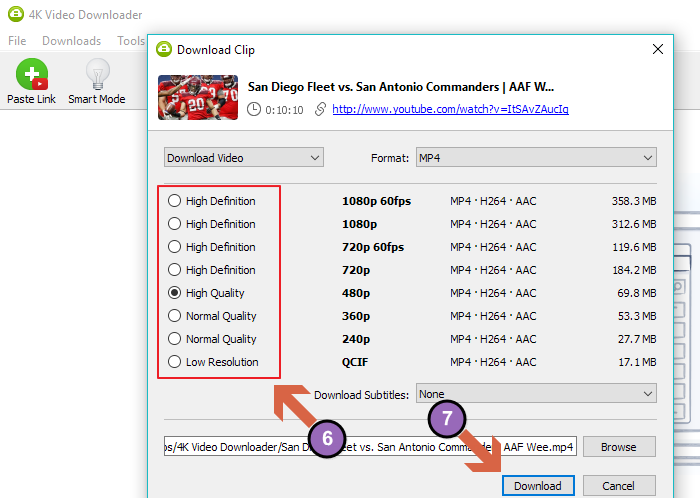Open the Download Video type dropdown
This screenshot has width=700, height=498.
pyautogui.click(x=244, y=158)
